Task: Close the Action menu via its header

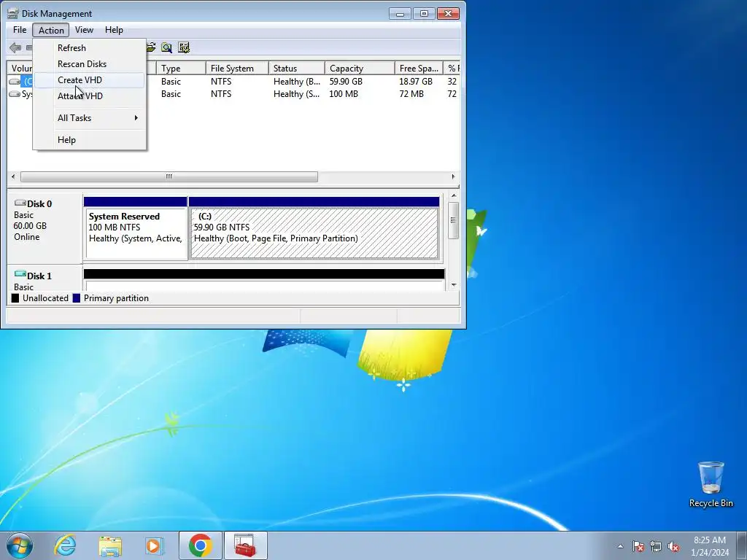Action: [51, 30]
